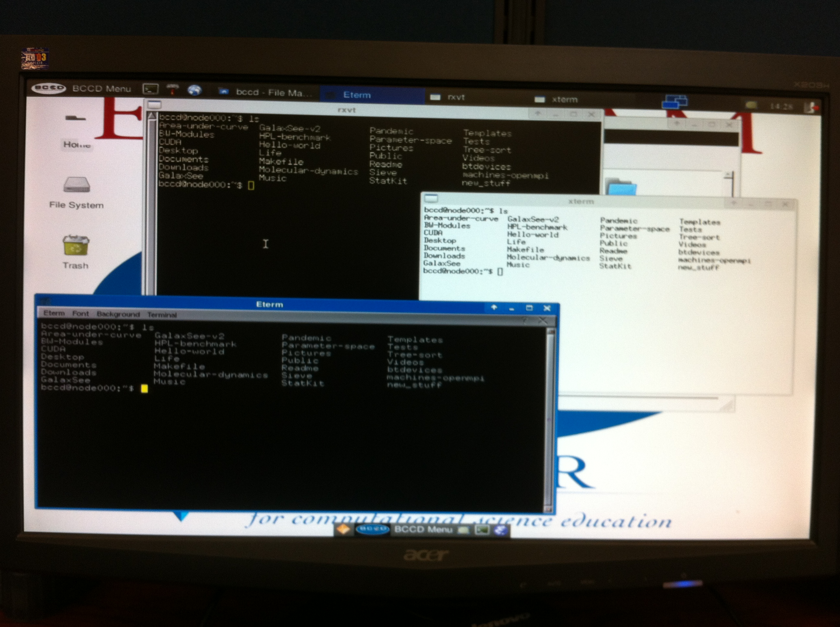Launch terminal from top panel icon
Image resolution: width=840 pixels, height=627 pixels.
coord(150,89)
